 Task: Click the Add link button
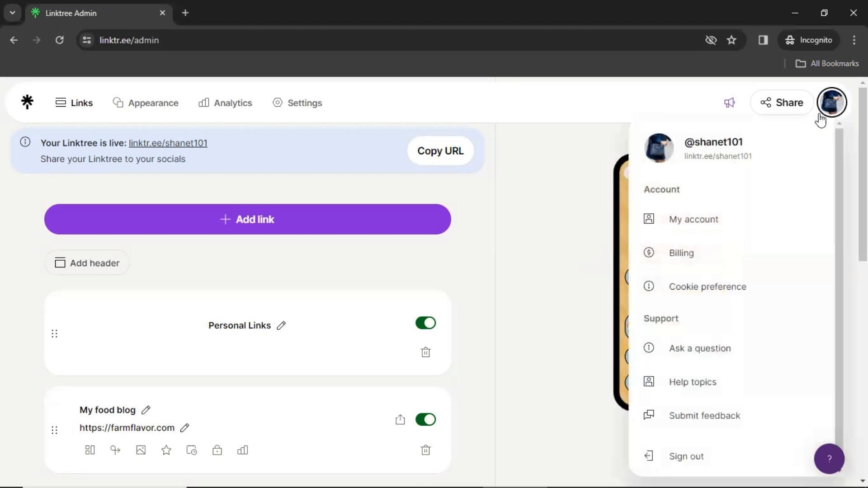[247, 219]
